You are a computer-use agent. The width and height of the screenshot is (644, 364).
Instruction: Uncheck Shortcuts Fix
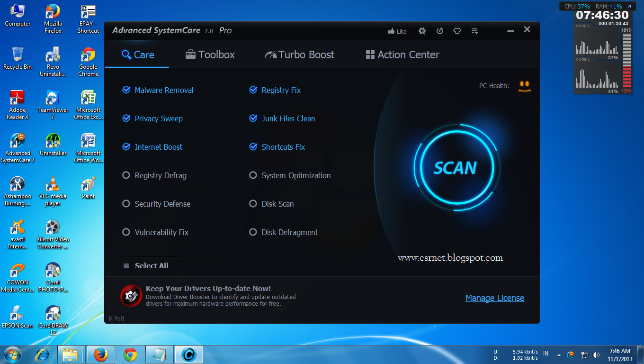(x=253, y=147)
